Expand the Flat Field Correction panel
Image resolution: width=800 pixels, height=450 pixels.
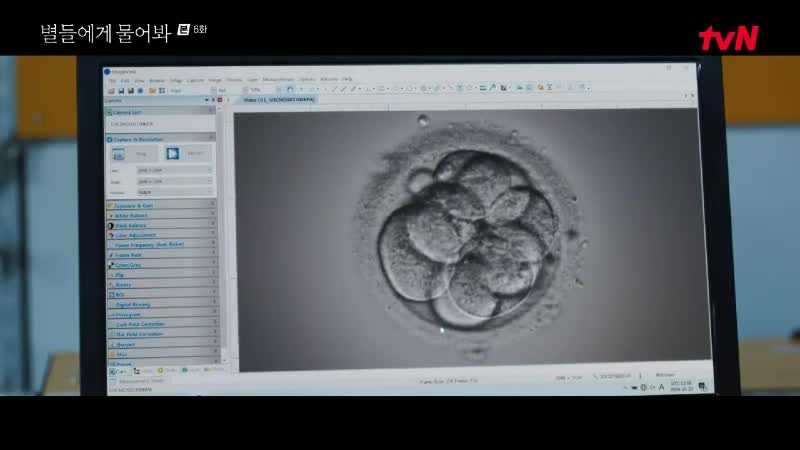tap(162, 334)
